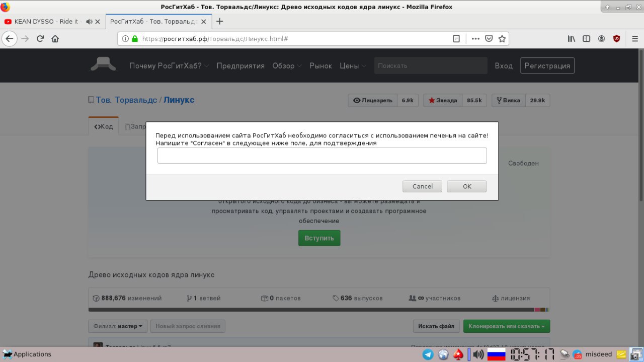
Task: Open the 6.9k watchers count
Action: pos(408,100)
